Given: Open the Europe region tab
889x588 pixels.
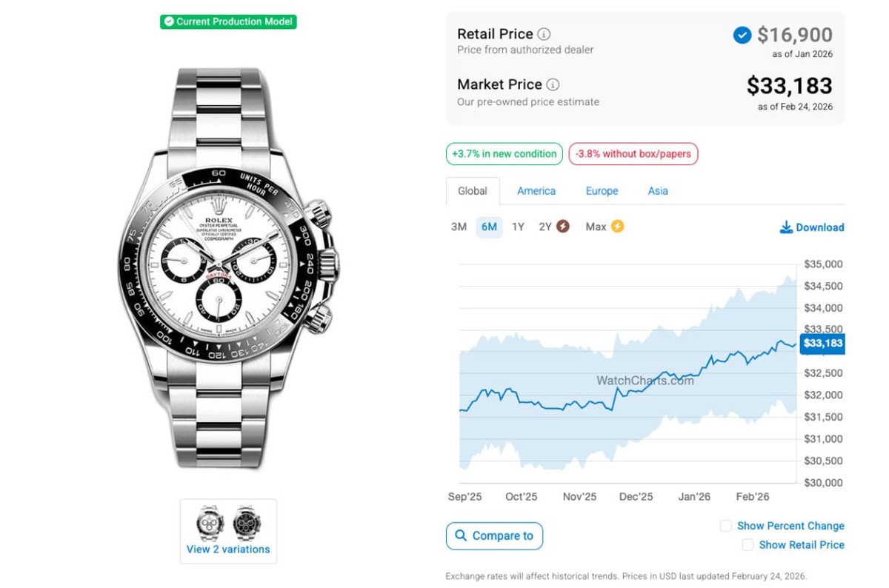Looking at the screenshot, I should tap(602, 191).
